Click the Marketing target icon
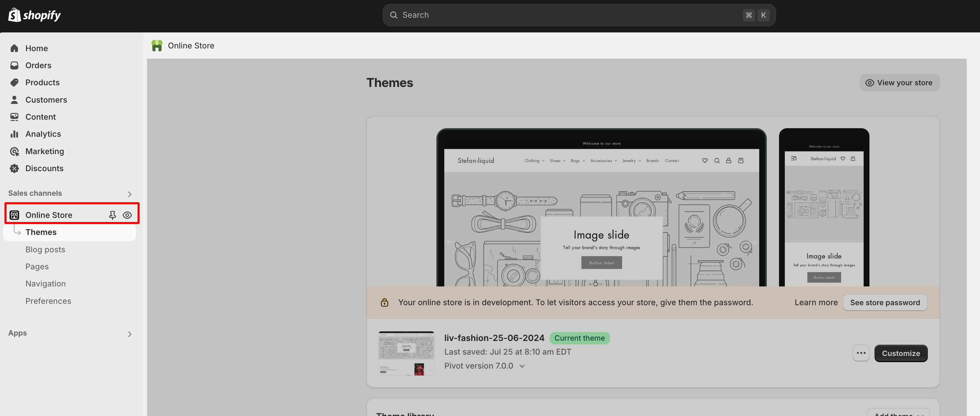 [x=14, y=151]
